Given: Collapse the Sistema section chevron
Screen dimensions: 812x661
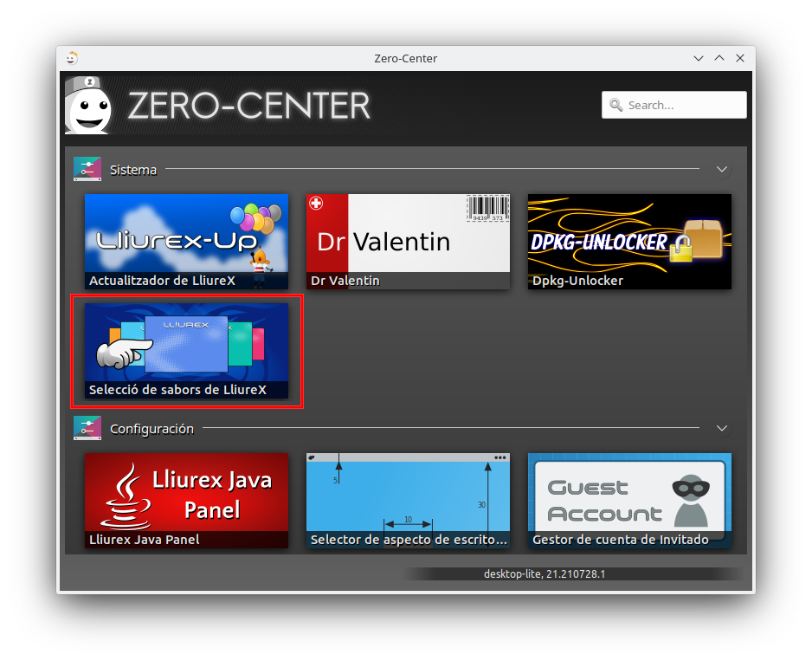Looking at the screenshot, I should (x=722, y=169).
